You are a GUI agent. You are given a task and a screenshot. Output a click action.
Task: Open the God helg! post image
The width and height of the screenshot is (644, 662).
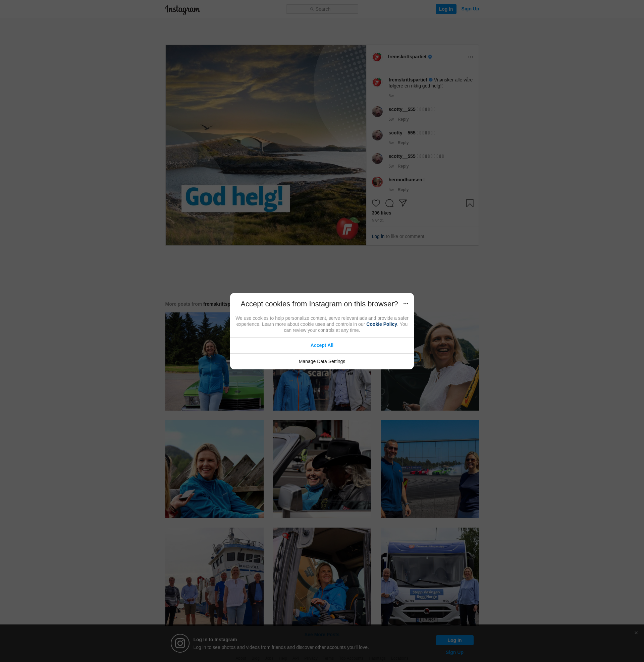tap(266, 145)
